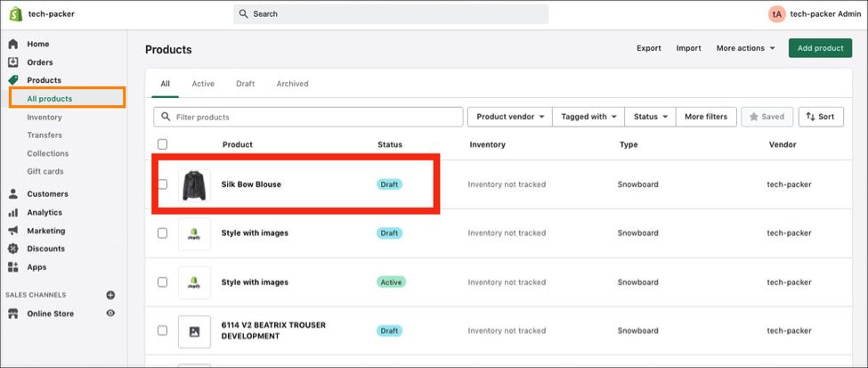Click the Type column header

click(x=629, y=144)
